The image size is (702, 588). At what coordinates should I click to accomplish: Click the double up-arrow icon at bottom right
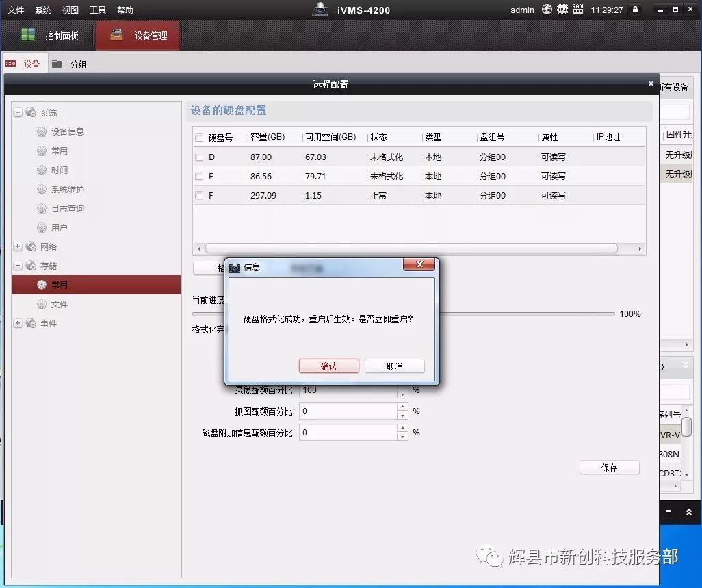688,512
